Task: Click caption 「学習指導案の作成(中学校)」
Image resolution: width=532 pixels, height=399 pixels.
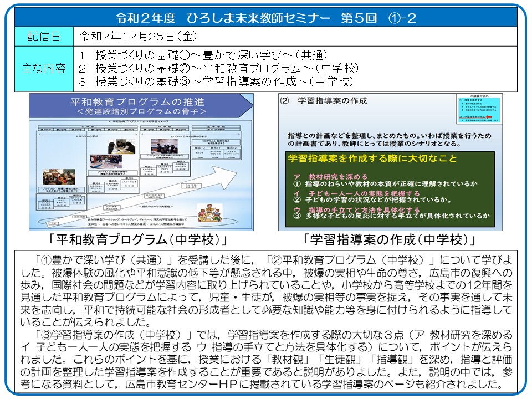Action: click(390, 240)
